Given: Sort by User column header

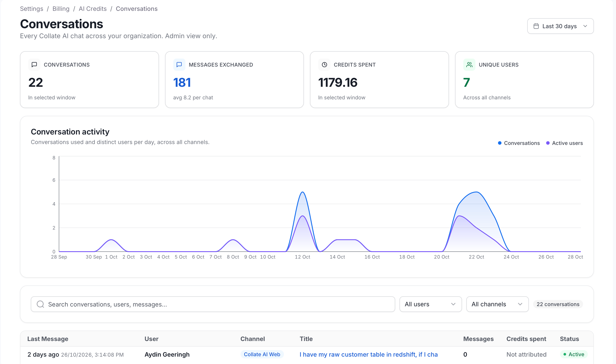Looking at the screenshot, I should (x=151, y=339).
